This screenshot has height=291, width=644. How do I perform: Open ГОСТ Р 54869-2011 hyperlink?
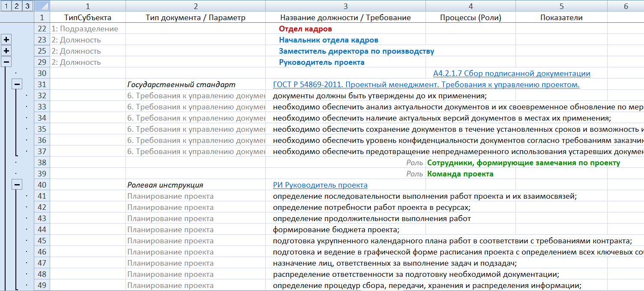(x=426, y=85)
